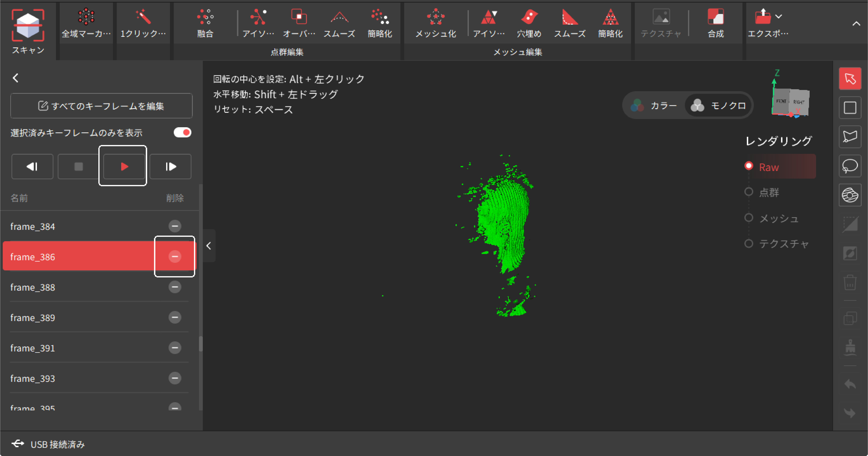Image resolution: width=868 pixels, height=456 pixels.
Task: Delete frame_393 with minus button
Action: 175,378
